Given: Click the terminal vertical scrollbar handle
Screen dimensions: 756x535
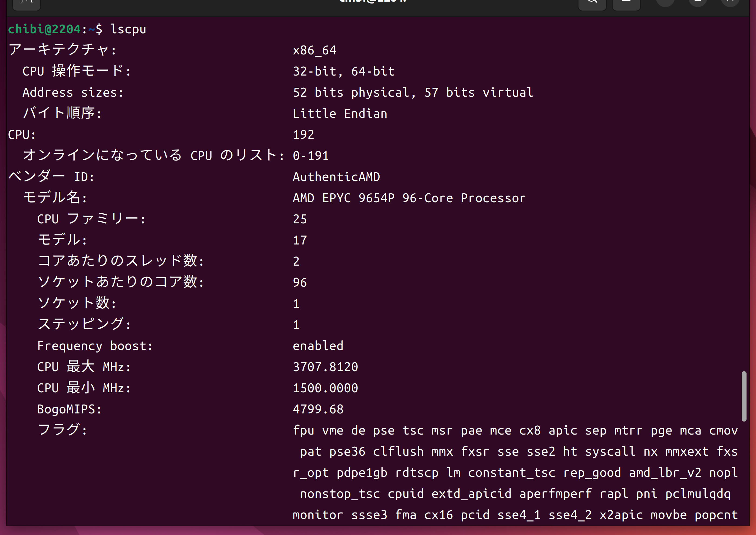Looking at the screenshot, I should tap(744, 396).
